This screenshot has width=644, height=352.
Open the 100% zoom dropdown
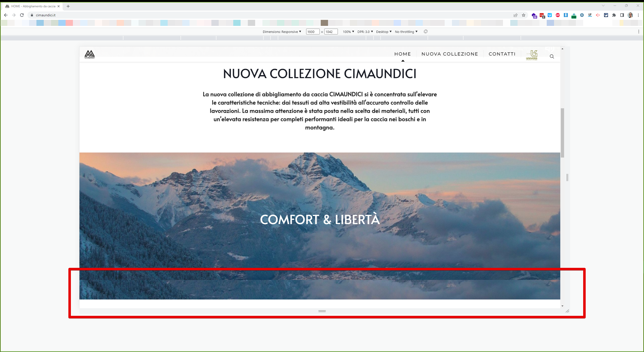(x=348, y=32)
